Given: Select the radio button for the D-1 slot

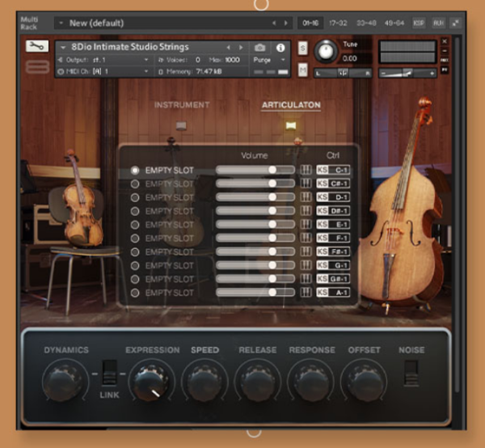Looking at the screenshot, I should point(135,197).
